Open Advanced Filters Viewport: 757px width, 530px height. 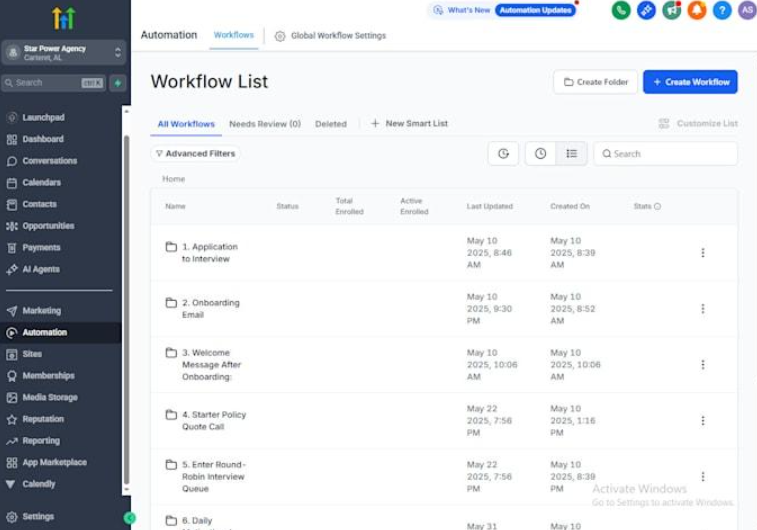tap(196, 153)
